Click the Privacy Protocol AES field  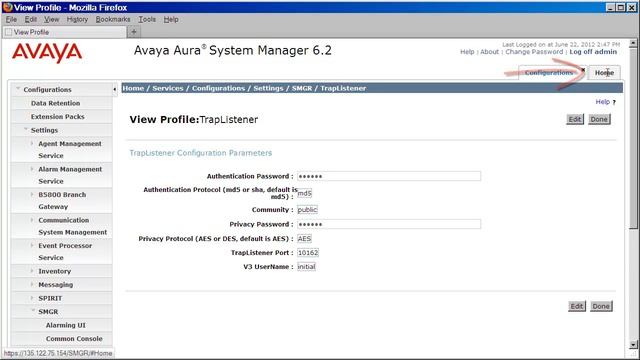pyautogui.click(x=304, y=239)
